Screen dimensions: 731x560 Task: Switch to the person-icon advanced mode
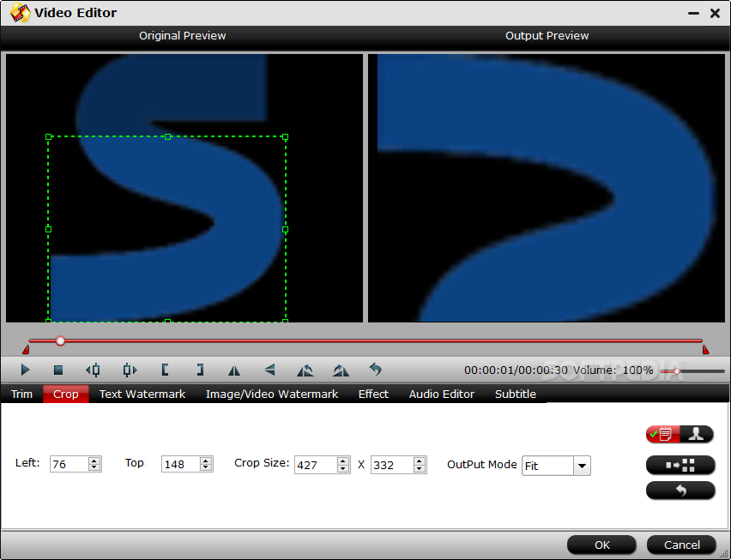click(x=697, y=434)
